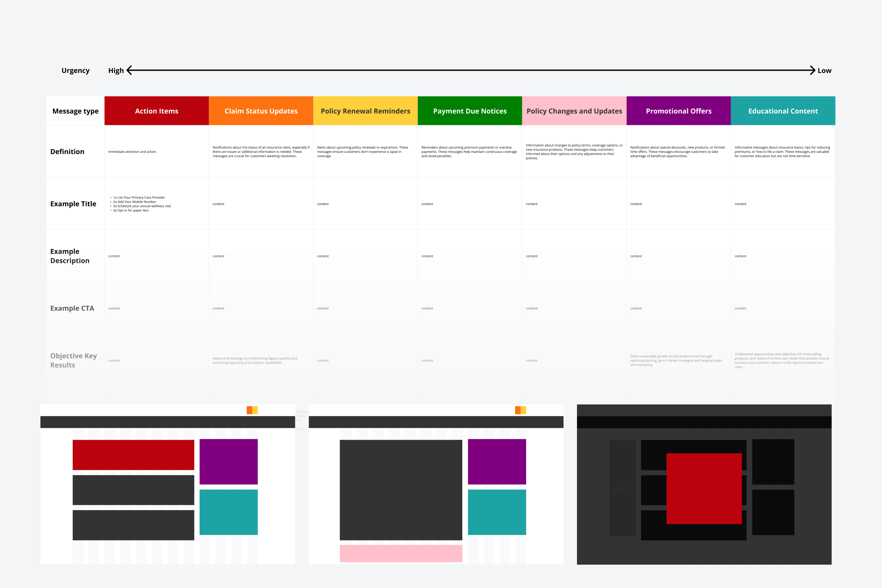Select the pink Policy Changes and Updates header

[574, 111]
